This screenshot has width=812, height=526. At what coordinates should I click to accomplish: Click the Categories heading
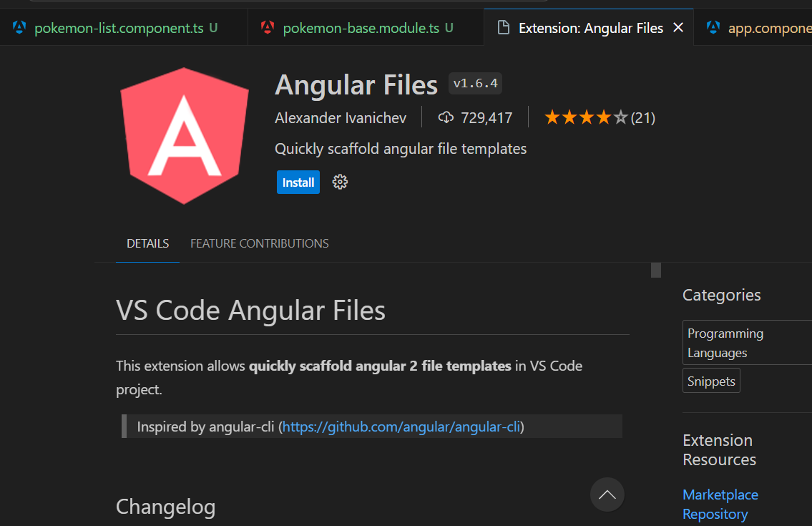(721, 295)
